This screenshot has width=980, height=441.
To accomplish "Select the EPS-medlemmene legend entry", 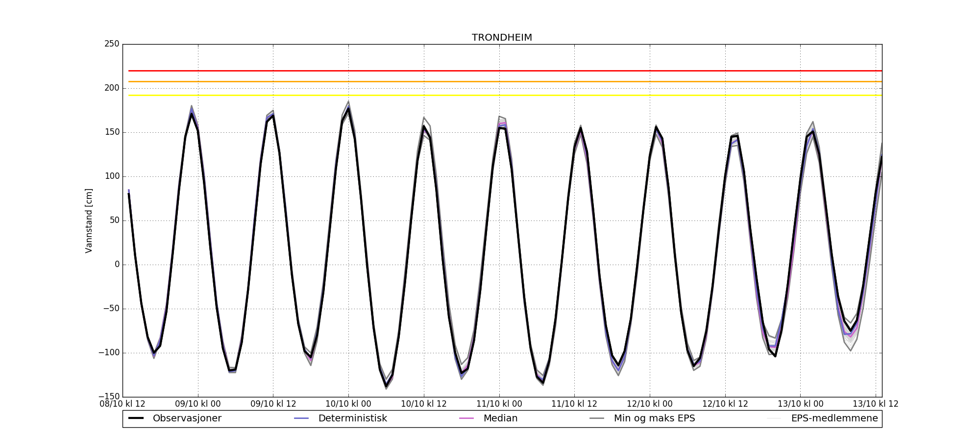I will click(x=822, y=418).
